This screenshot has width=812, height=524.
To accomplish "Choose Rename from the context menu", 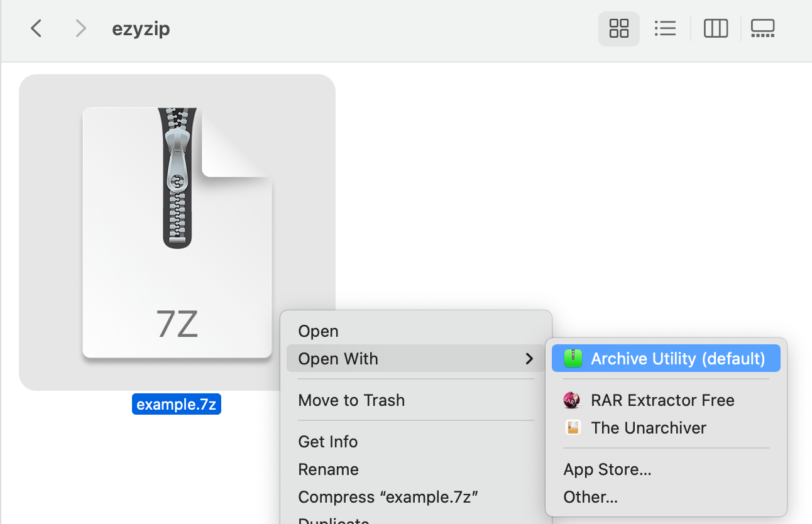I will 328,469.
